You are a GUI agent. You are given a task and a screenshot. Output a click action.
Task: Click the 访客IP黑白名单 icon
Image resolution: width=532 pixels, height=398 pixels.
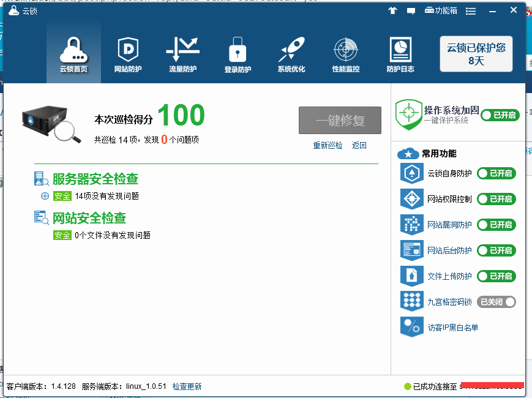[411, 327]
